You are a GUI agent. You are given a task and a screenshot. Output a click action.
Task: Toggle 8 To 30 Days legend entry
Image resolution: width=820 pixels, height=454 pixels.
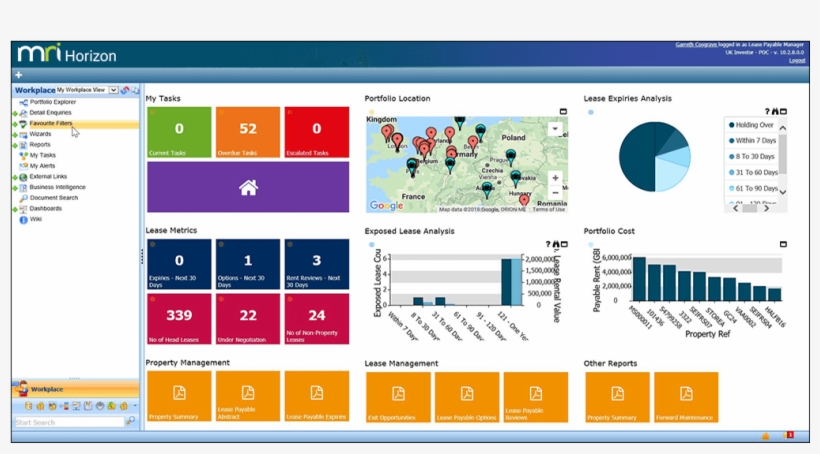(751, 156)
